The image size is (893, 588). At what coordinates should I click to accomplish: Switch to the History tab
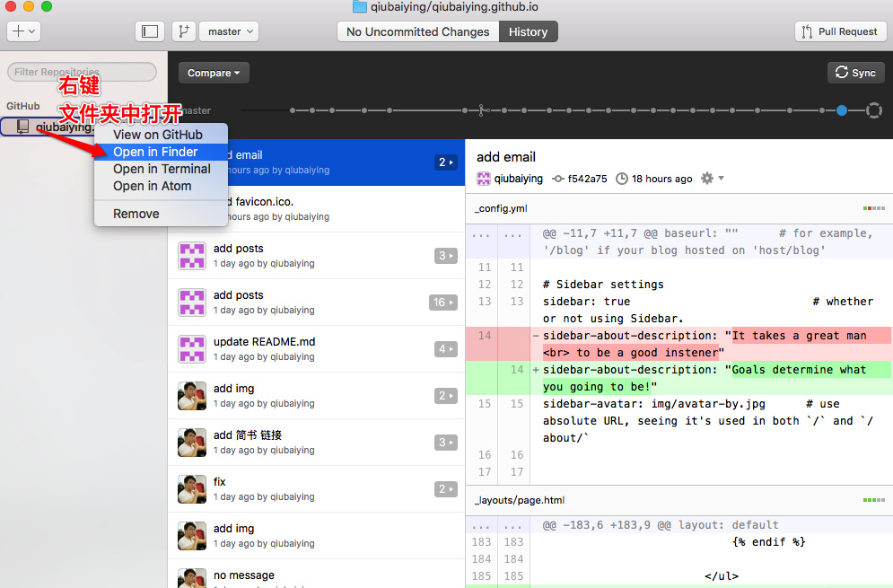point(528,32)
